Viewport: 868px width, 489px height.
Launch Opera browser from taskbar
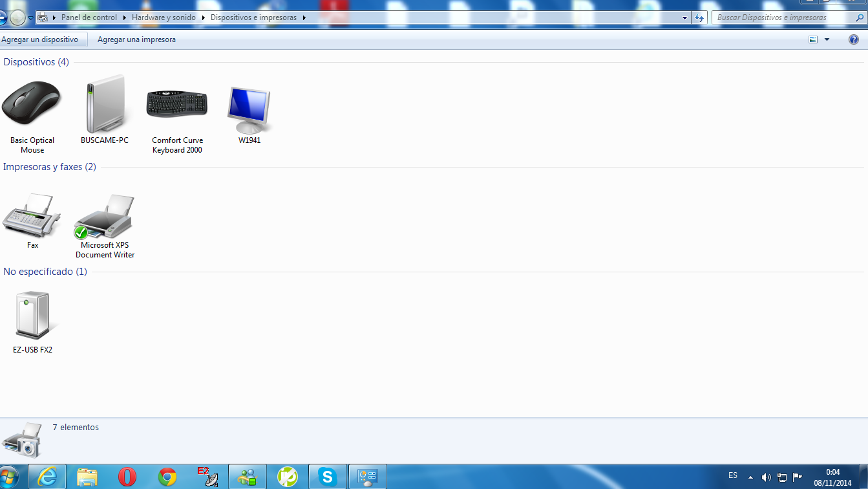[x=127, y=477]
